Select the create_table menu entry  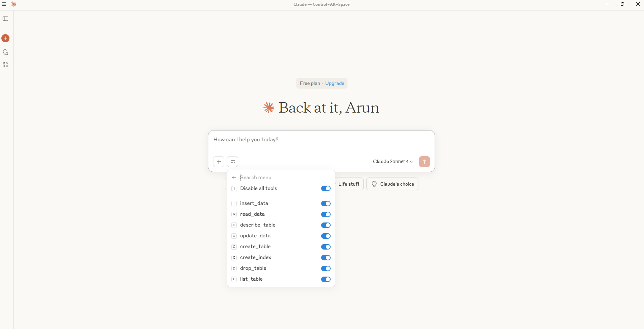281,247
